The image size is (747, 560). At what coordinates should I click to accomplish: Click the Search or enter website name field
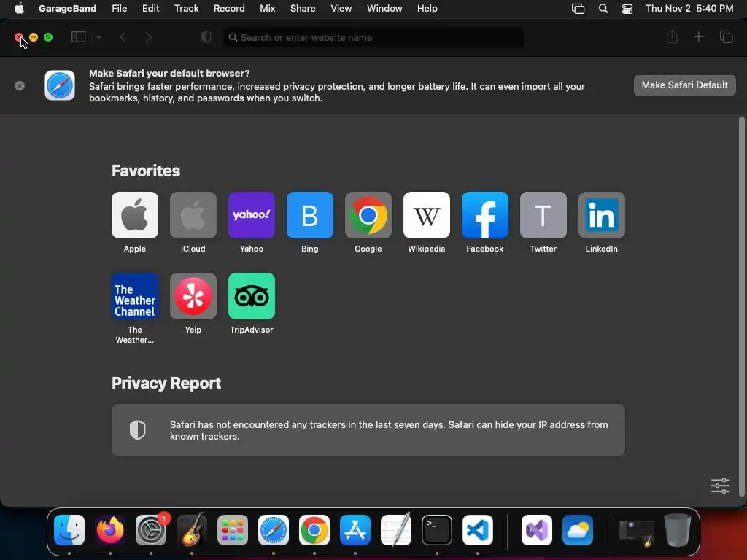click(373, 37)
